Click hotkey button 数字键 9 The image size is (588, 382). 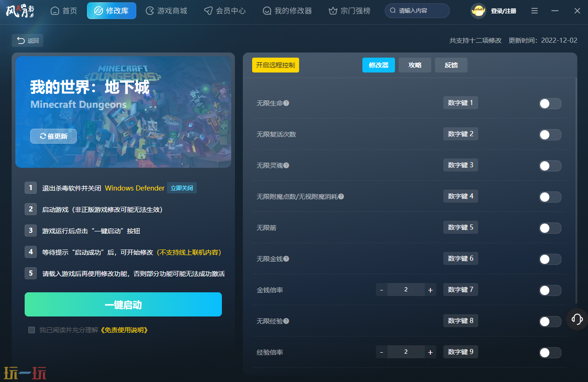(461, 352)
